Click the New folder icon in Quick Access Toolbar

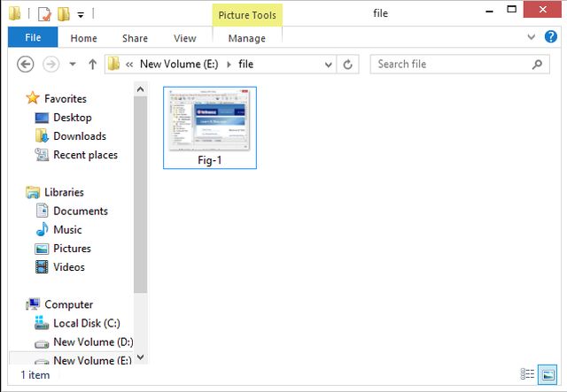pos(64,14)
